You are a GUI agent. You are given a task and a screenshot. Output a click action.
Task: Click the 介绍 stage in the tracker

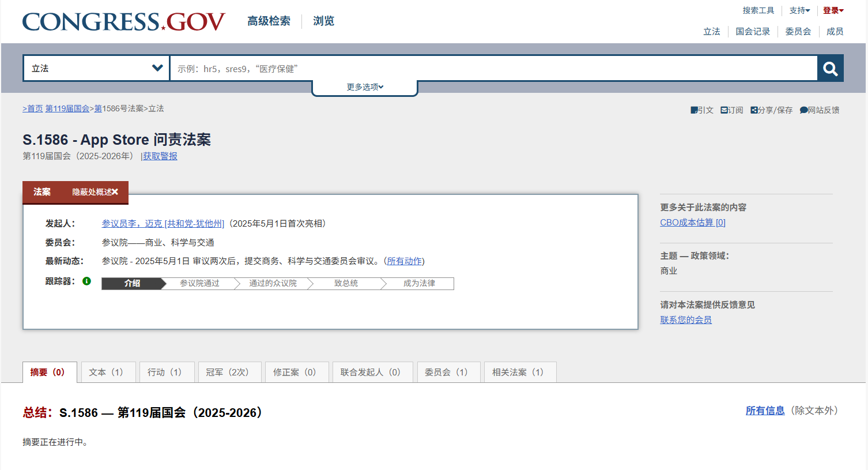pyautogui.click(x=133, y=284)
